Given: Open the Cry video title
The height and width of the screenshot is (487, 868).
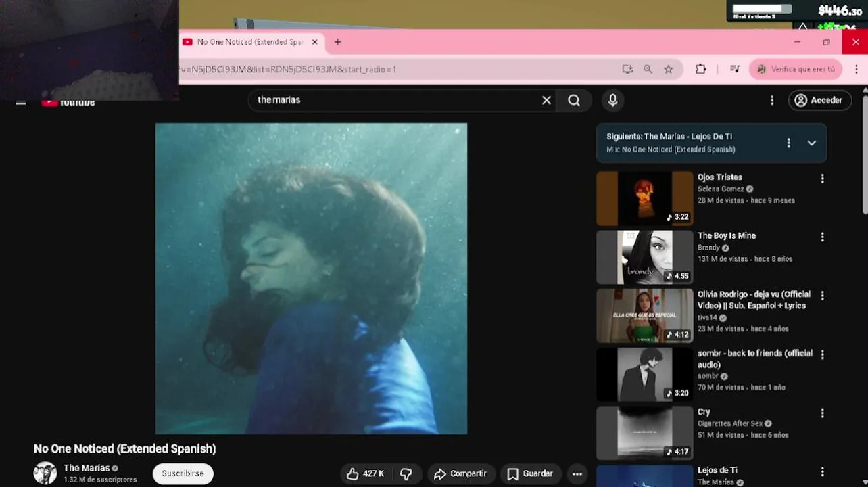Looking at the screenshot, I should click(704, 411).
